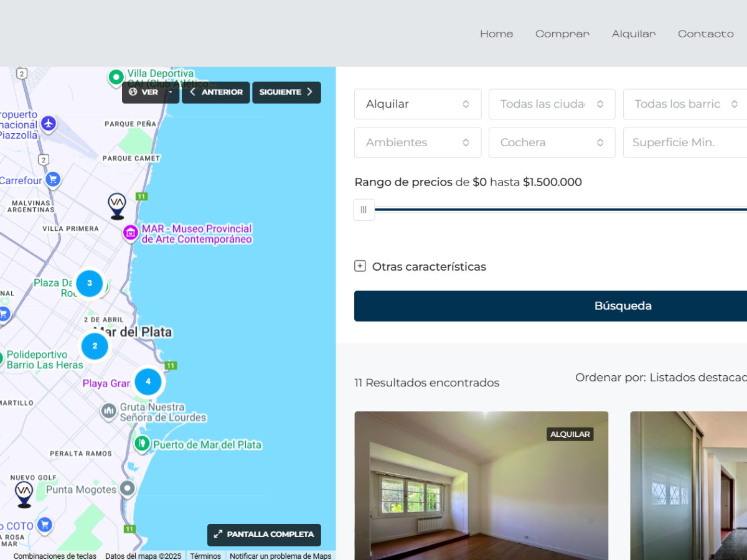The width and height of the screenshot is (747, 560).
Task: Click the Villa Deportiva green map pin
Action: click(x=115, y=77)
